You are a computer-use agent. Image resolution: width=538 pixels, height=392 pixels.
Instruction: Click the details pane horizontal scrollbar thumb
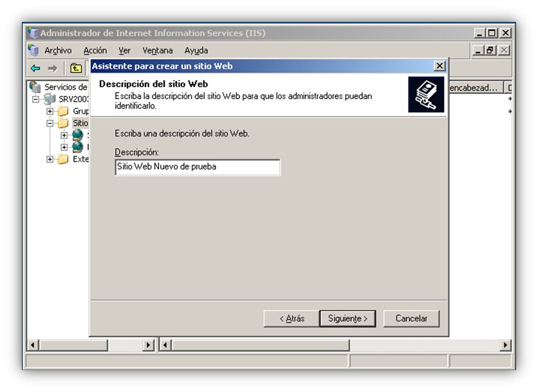(261, 345)
